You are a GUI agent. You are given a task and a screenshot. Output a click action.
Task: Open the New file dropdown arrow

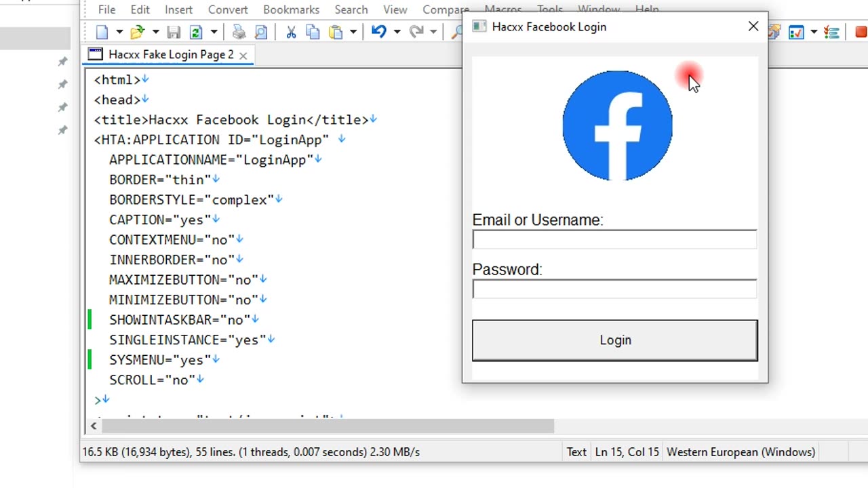[119, 32]
